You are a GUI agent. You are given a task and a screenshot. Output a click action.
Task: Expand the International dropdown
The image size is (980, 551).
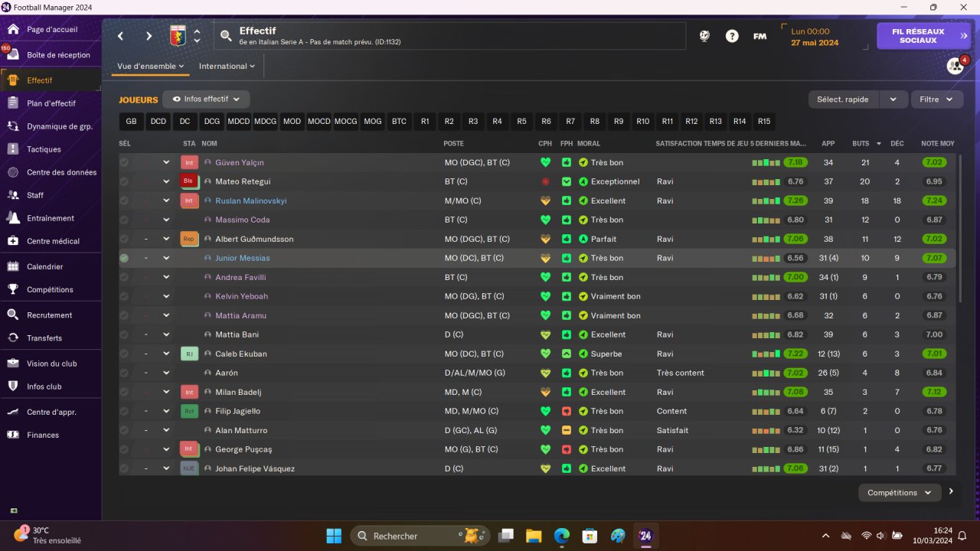[227, 66]
